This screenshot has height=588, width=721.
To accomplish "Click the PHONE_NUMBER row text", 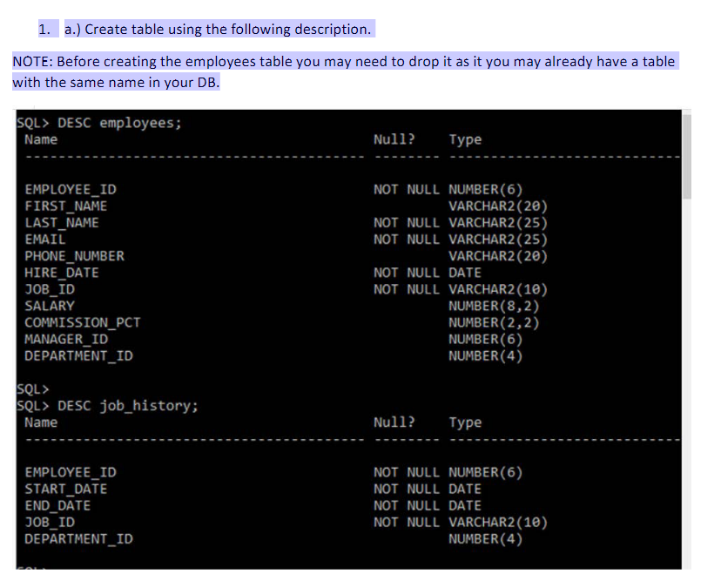I will pos(76,255).
